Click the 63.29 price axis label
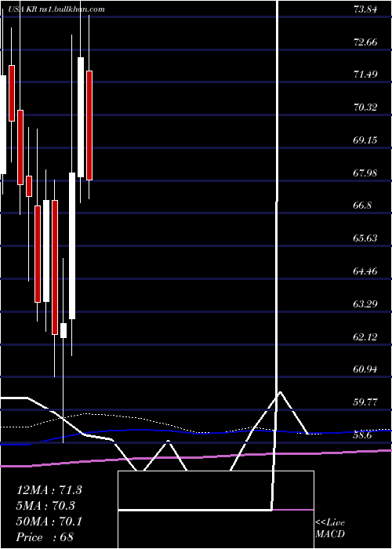392x549 pixels. pos(365,304)
